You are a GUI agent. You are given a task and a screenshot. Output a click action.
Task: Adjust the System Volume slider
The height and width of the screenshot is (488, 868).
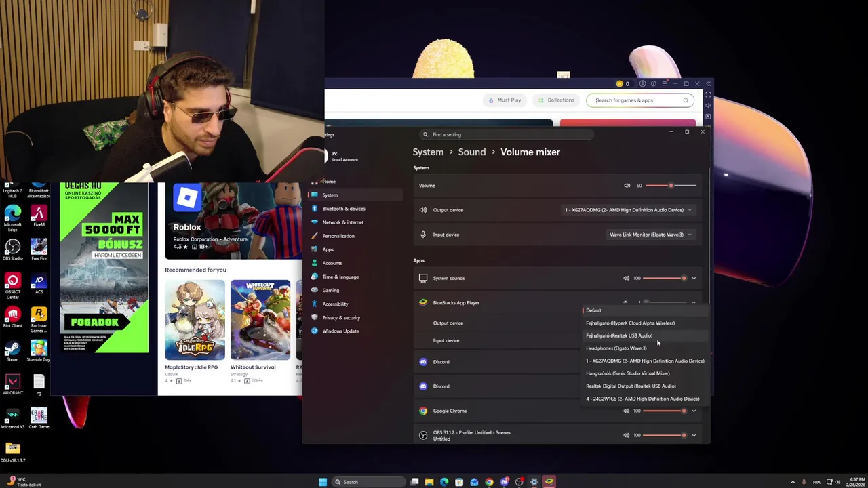(671, 186)
